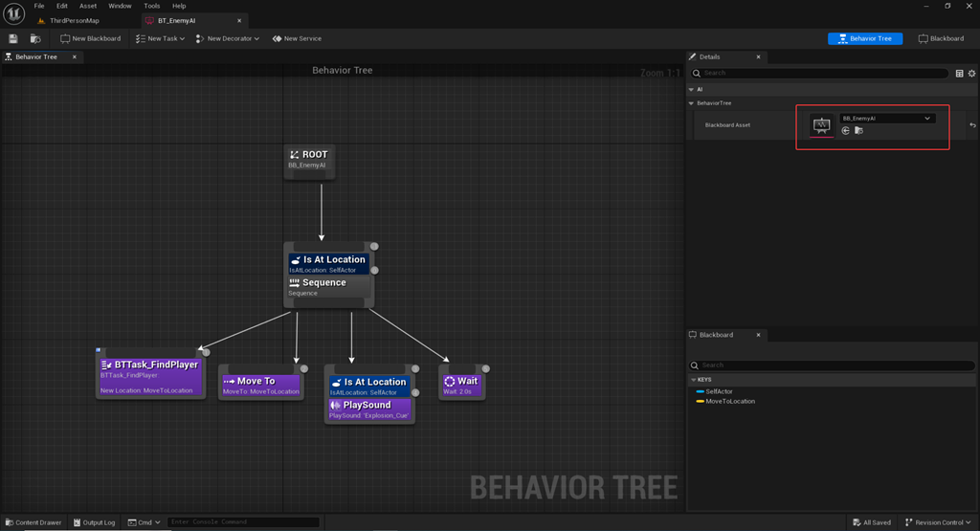Click the Unreal Engine logo icon

click(13, 12)
